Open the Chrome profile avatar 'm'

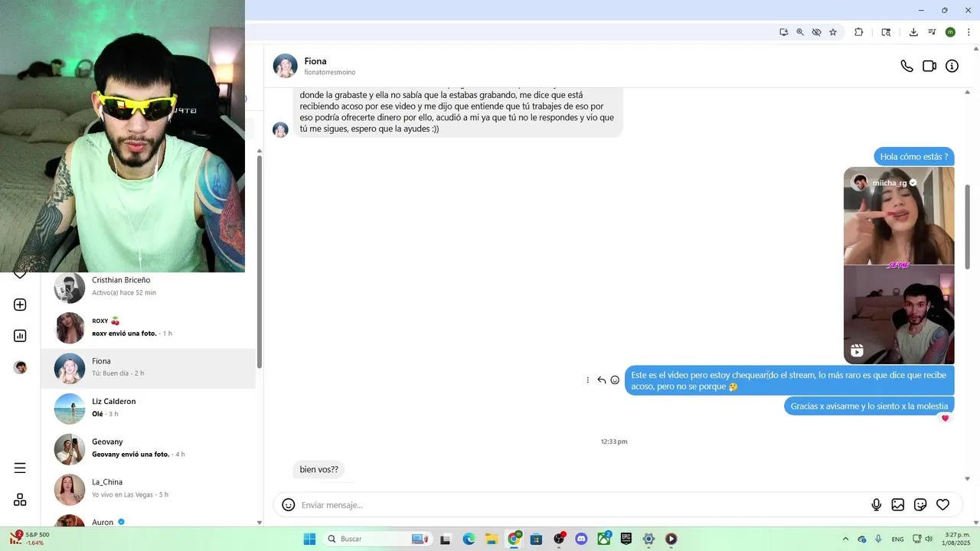pyautogui.click(x=950, y=32)
